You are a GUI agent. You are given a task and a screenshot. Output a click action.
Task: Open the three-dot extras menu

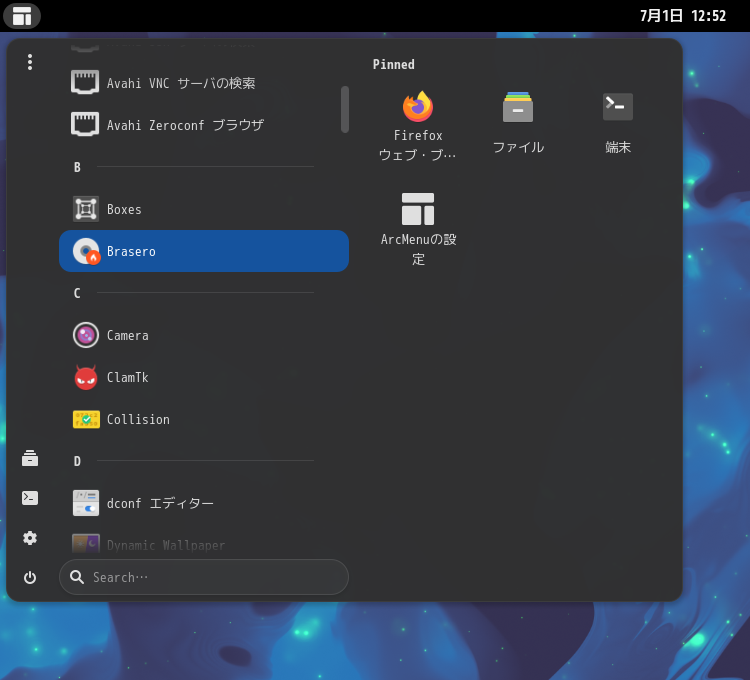pos(30,62)
